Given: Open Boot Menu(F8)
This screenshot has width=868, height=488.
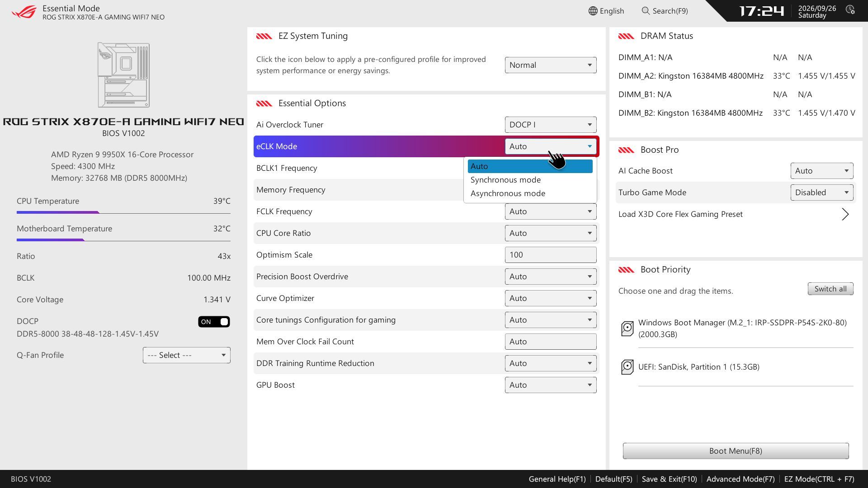Looking at the screenshot, I should 736,451.
